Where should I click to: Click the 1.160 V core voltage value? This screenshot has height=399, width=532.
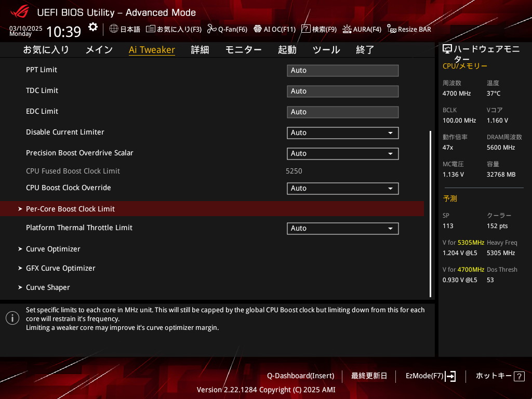pyautogui.click(x=497, y=121)
